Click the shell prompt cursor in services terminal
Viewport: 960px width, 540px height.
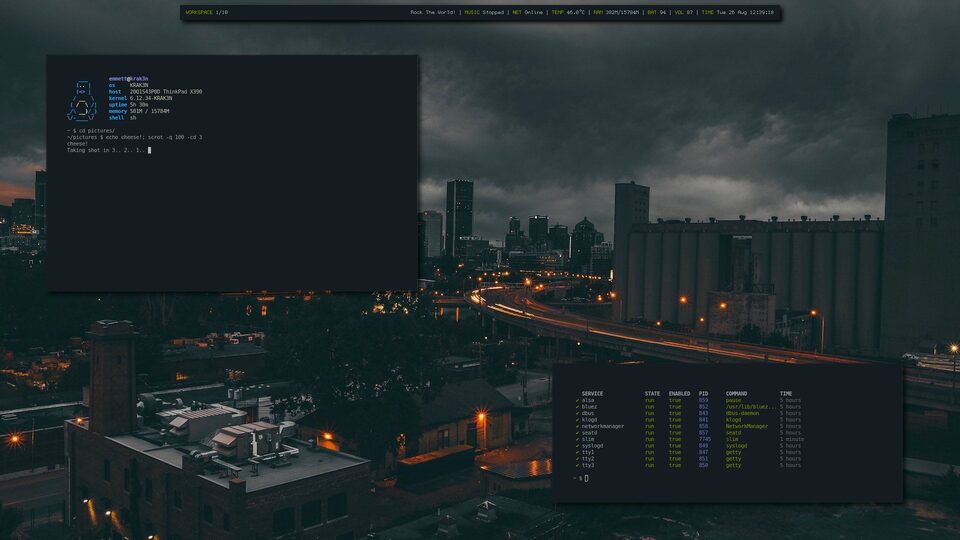586,478
